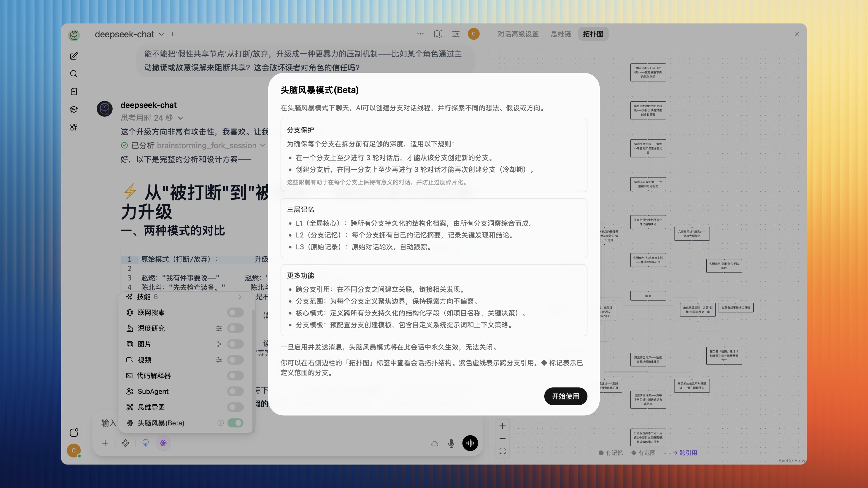Click Svelte Flow attribution link
The height and width of the screenshot is (488, 868).
point(792,461)
